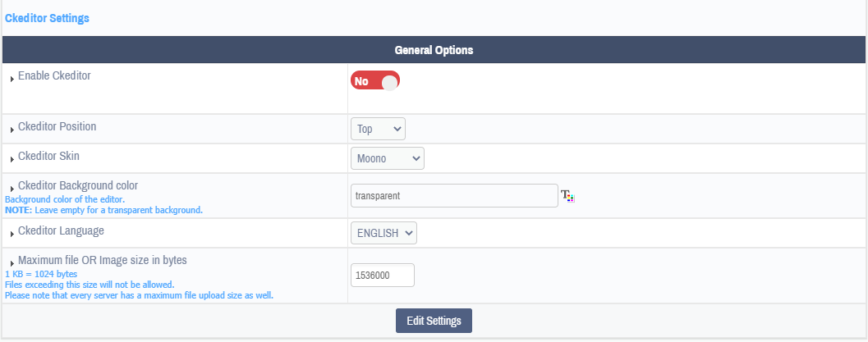Focus the Ckeditor Background color text field
Viewport: 868px width, 342px height.
[454, 196]
